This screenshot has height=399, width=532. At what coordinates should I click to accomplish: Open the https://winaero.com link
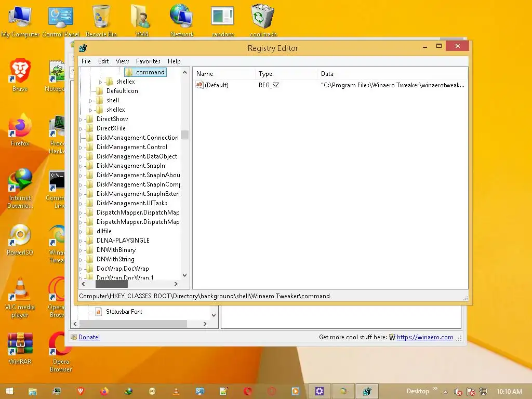tap(425, 337)
